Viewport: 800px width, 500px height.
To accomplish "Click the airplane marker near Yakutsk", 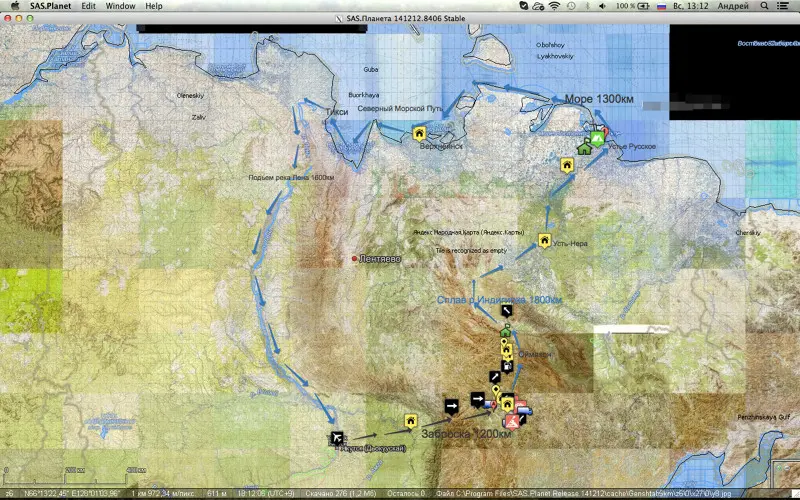I will (x=336, y=438).
